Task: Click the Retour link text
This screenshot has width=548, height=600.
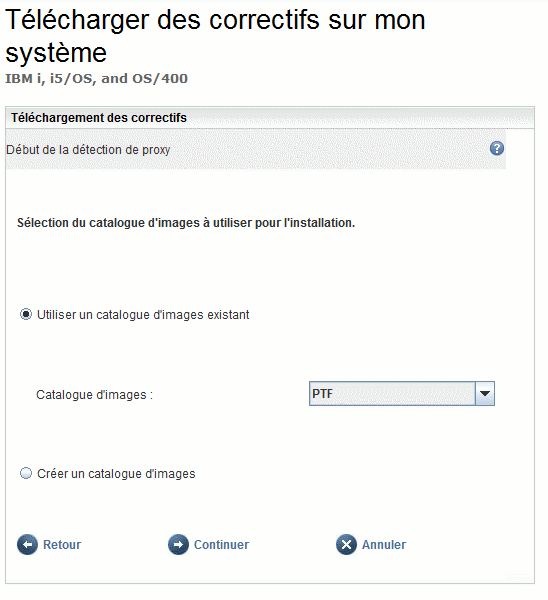Action: point(62,545)
